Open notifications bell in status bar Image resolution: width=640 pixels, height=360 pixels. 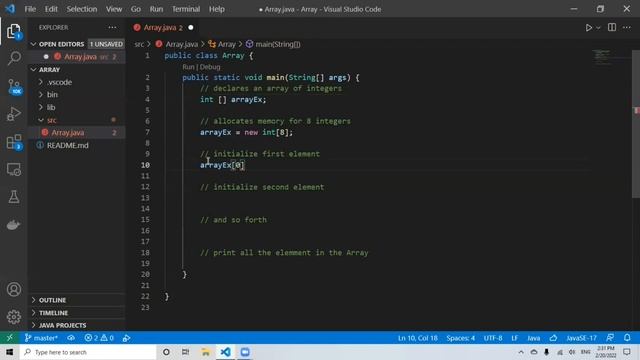click(627, 338)
